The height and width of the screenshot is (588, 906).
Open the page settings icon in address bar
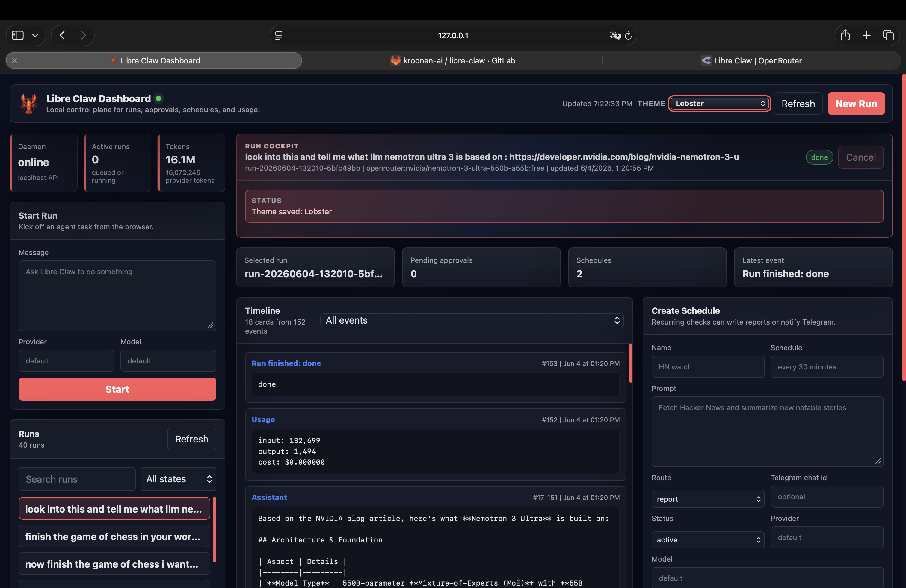[279, 35]
